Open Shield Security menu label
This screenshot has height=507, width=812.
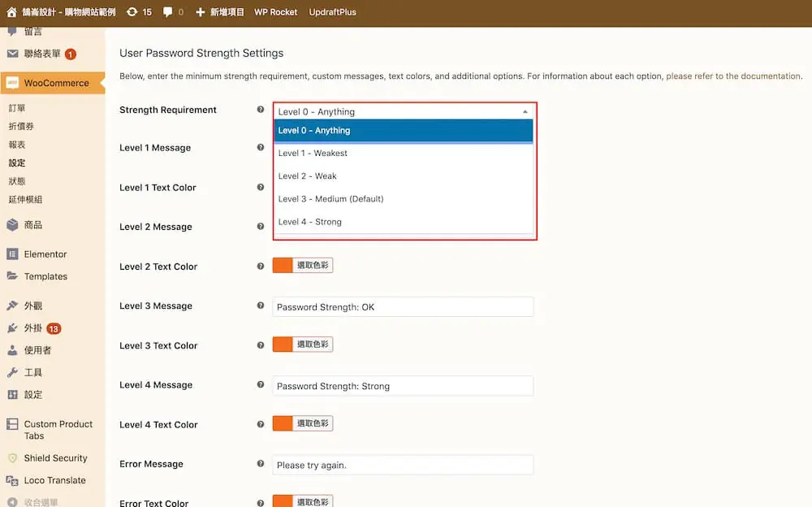(x=55, y=458)
